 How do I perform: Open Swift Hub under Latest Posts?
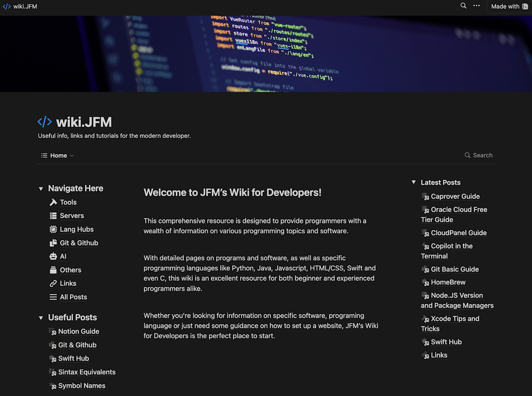pos(446,342)
